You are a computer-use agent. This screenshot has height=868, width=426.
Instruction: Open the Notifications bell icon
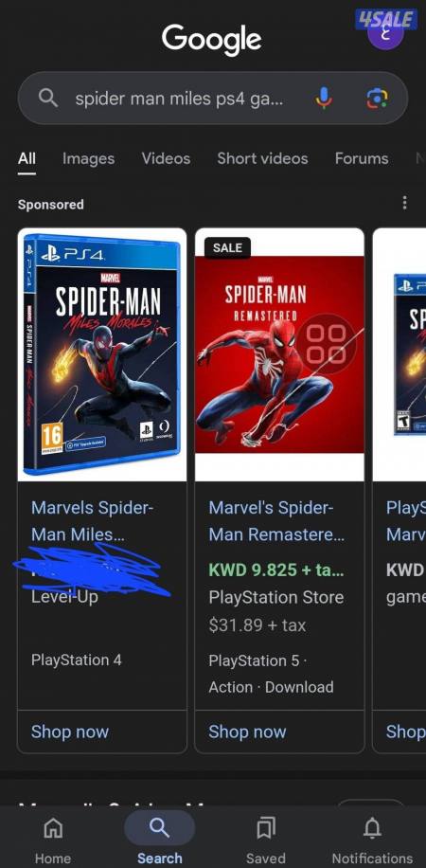point(372,829)
